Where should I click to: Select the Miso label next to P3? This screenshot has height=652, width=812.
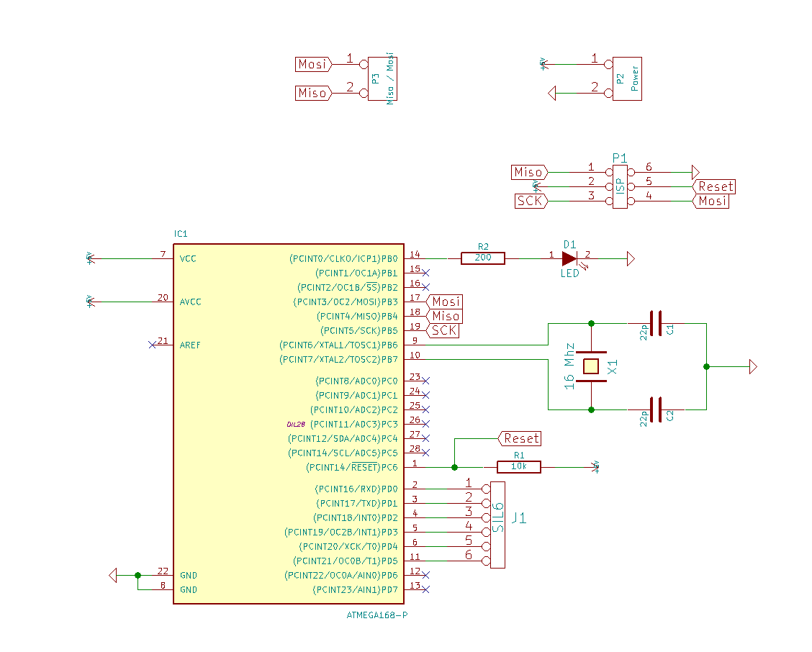point(313,94)
